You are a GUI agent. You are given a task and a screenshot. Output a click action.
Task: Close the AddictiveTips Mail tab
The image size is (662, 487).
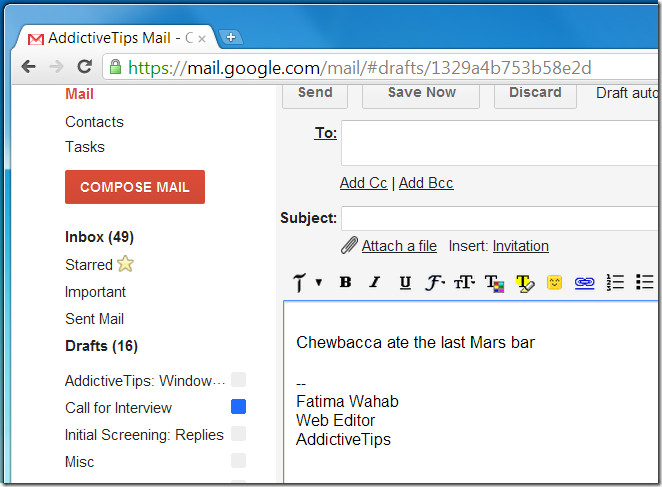pyautogui.click(x=202, y=39)
